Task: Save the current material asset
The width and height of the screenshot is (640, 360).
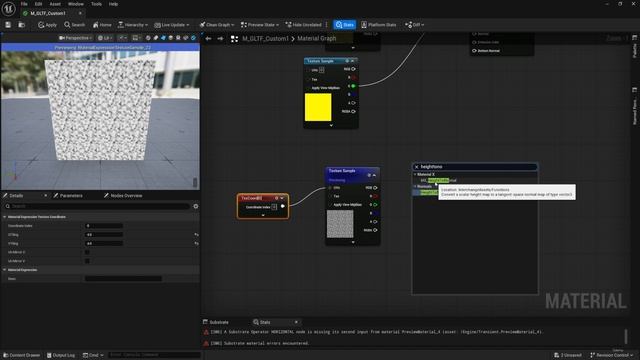Action: pos(8,25)
